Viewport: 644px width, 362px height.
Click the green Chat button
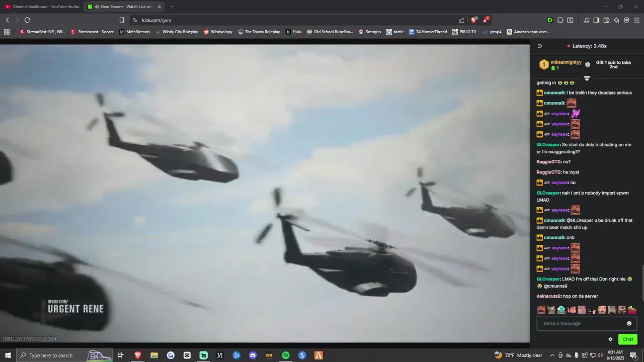[x=627, y=339]
